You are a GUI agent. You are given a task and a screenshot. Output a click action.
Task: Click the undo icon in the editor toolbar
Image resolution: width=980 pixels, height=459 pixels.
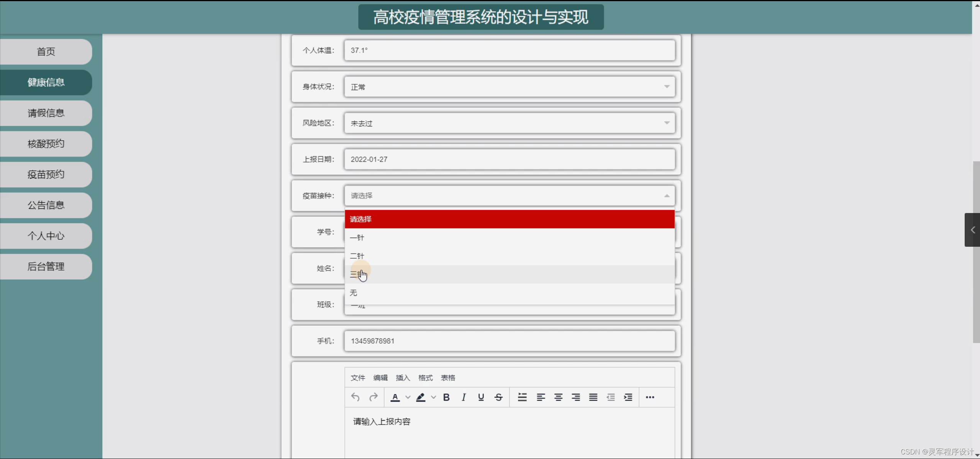pos(354,397)
